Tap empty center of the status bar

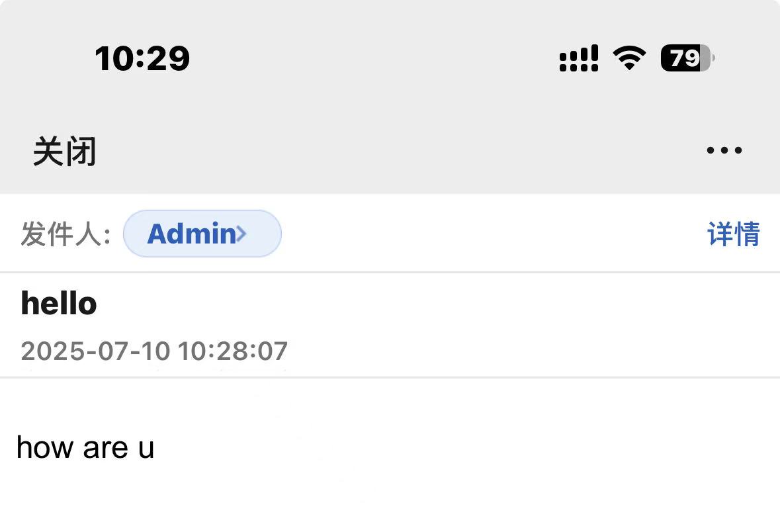(373, 58)
